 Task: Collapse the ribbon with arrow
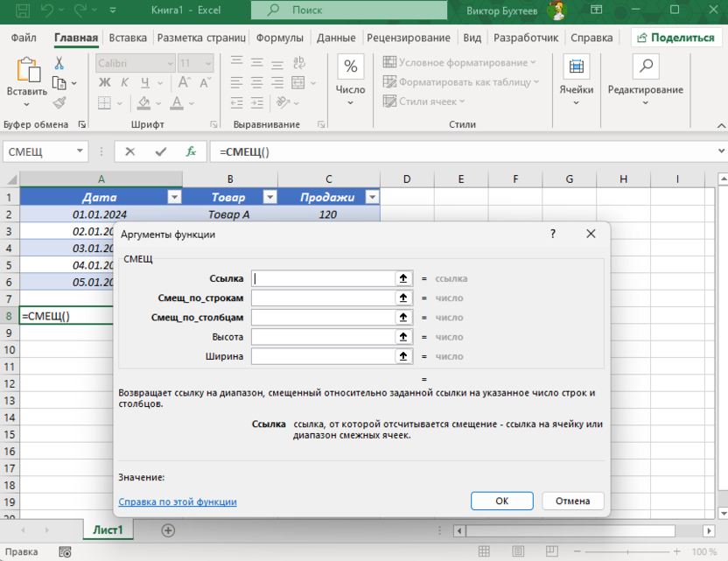point(721,125)
